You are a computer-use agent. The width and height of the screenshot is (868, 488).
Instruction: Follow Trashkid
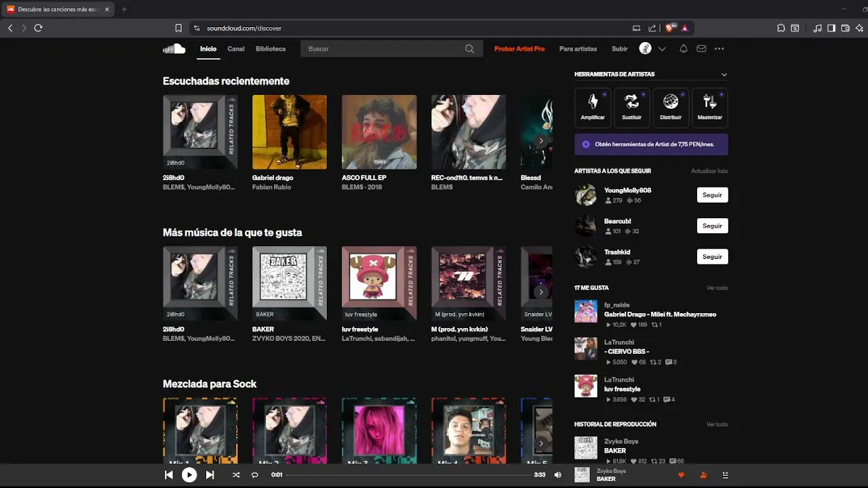712,257
